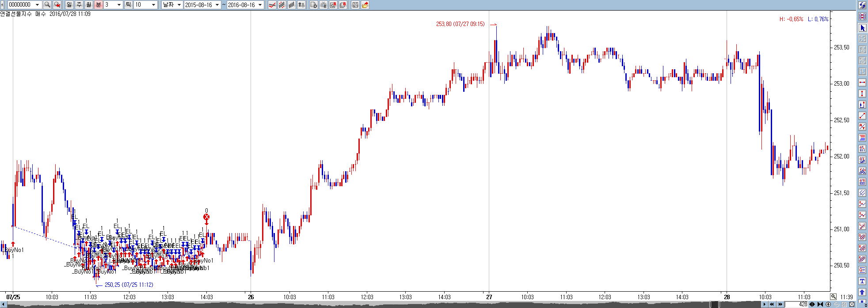Open the folder export icon in toolbar
The height and width of the screenshot is (308, 868).
click(x=365, y=5)
